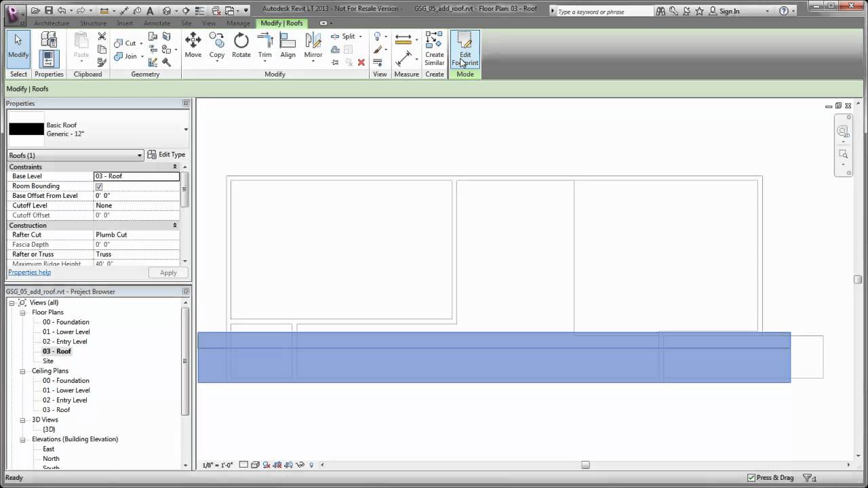The image size is (868, 488).
Task: Collapse the Floor Plans tree branch
Action: coord(22,312)
